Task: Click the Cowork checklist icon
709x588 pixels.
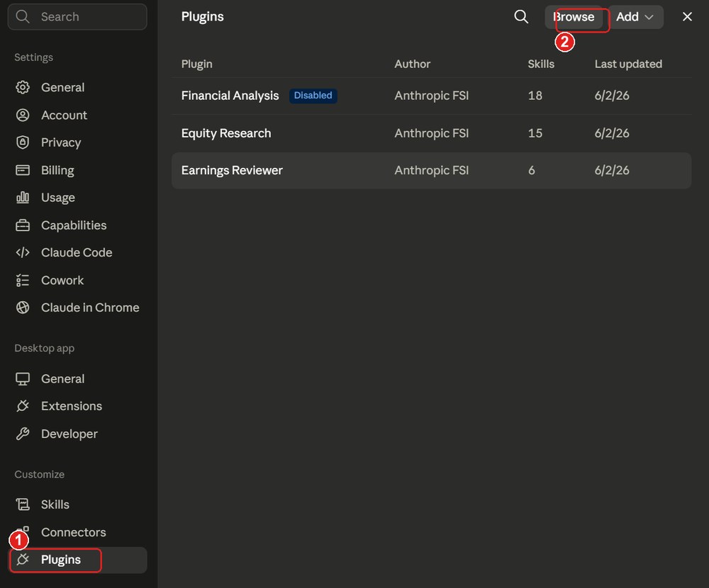Action: 23,281
